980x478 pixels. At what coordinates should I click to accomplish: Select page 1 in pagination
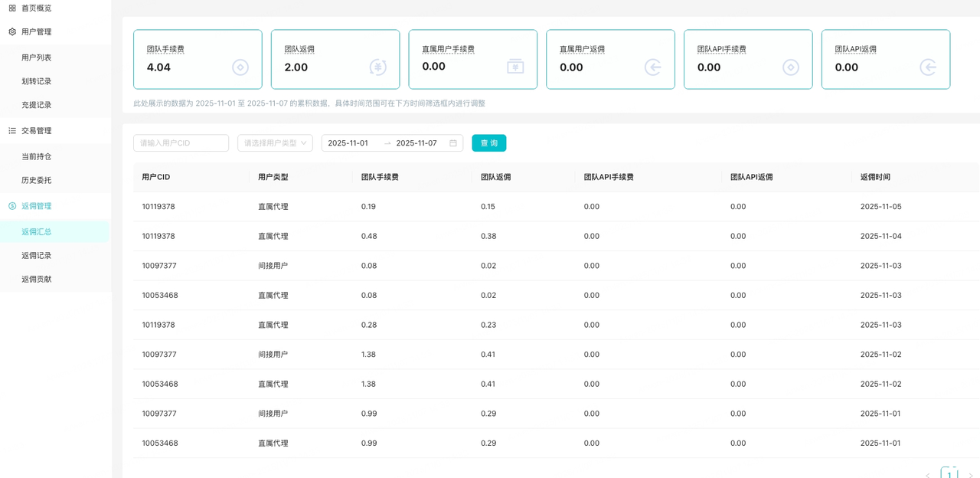point(949,473)
